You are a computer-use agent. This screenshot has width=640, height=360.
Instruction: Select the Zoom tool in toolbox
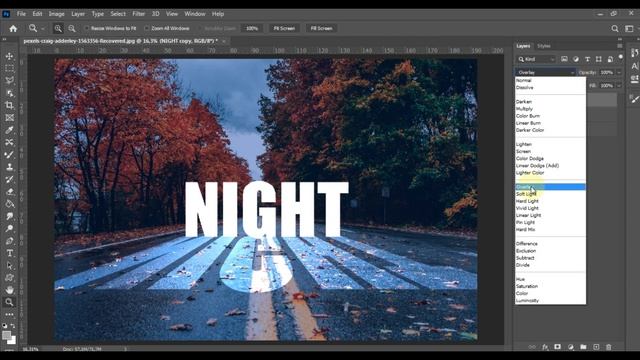coord(9,302)
